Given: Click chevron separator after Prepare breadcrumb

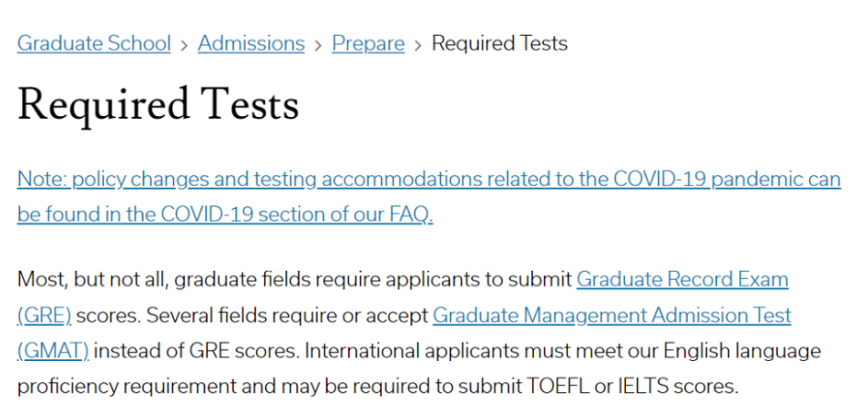Looking at the screenshot, I should click(x=419, y=45).
